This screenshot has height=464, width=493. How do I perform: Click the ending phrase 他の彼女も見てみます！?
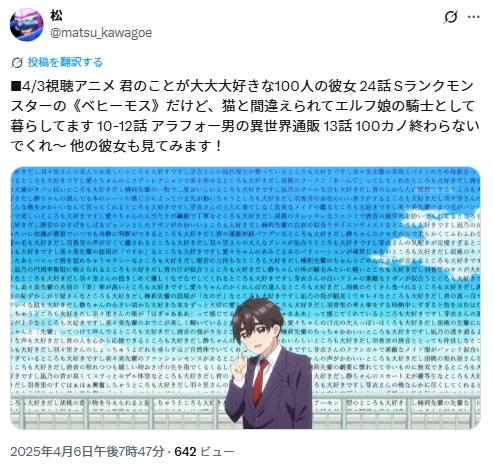pyautogui.click(x=146, y=146)
